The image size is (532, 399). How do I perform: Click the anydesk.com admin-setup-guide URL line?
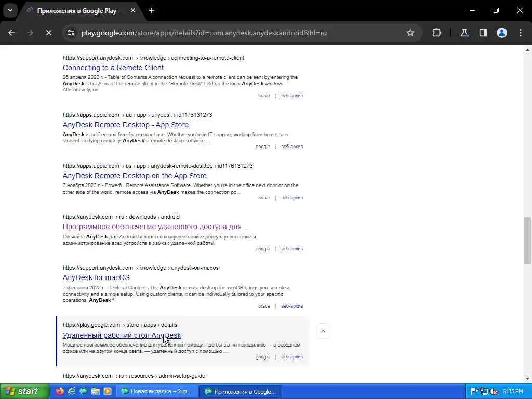(x=134, y=376)
